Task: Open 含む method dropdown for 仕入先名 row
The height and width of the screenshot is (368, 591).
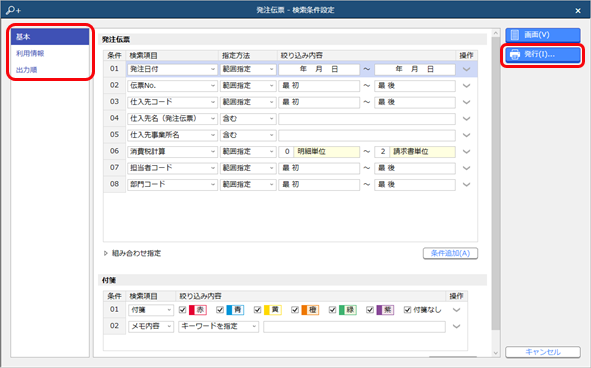Action: [248, 119]
